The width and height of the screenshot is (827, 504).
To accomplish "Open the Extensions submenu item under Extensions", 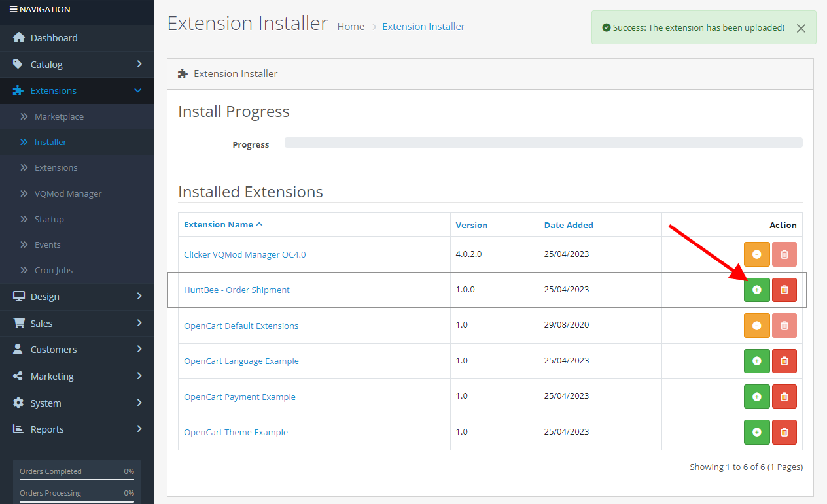I will click(56, 167).
